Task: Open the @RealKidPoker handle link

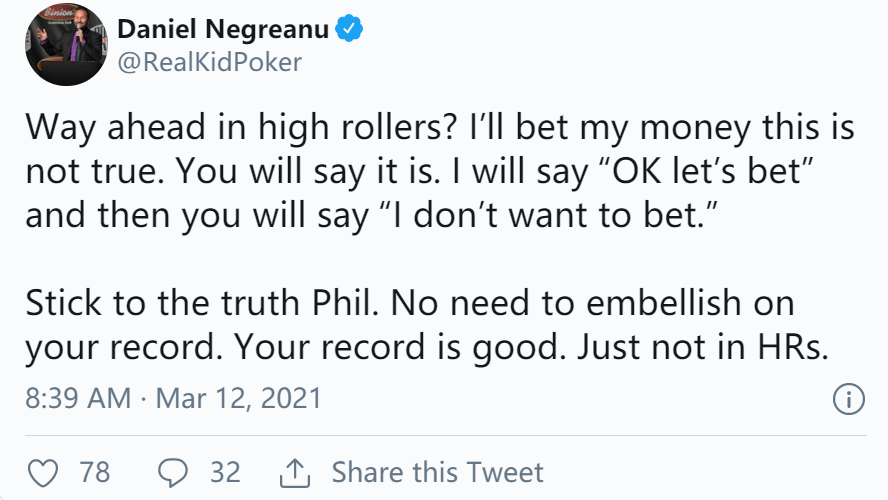Action: coord(210,62)
